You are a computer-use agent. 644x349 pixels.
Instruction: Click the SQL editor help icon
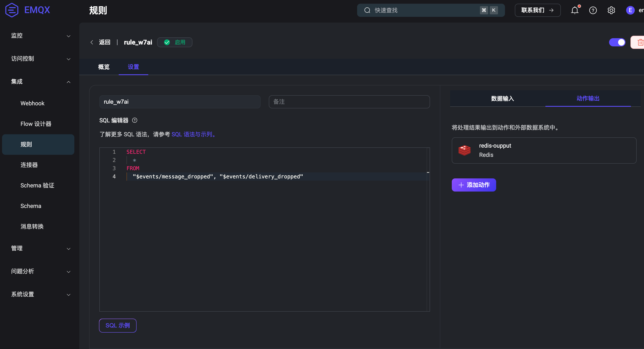coord(135,120)
